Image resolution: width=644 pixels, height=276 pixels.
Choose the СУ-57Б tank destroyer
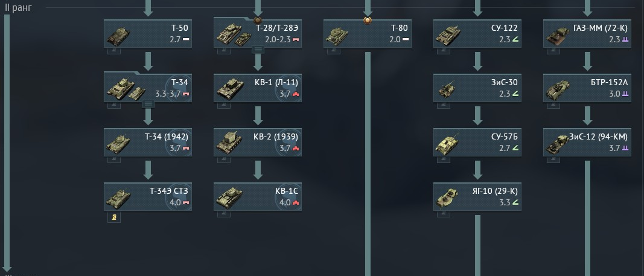tap(477, 142)
